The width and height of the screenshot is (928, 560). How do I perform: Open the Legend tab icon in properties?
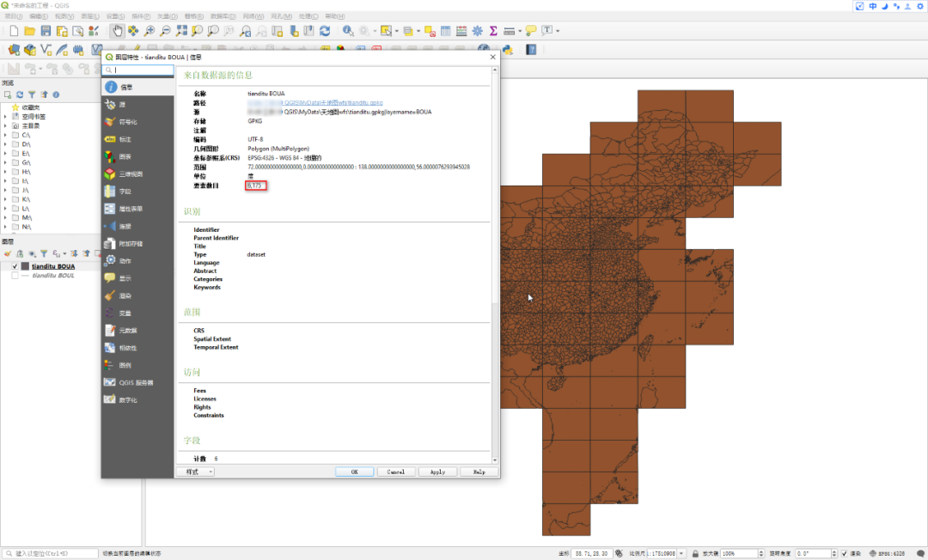[110, 365]
